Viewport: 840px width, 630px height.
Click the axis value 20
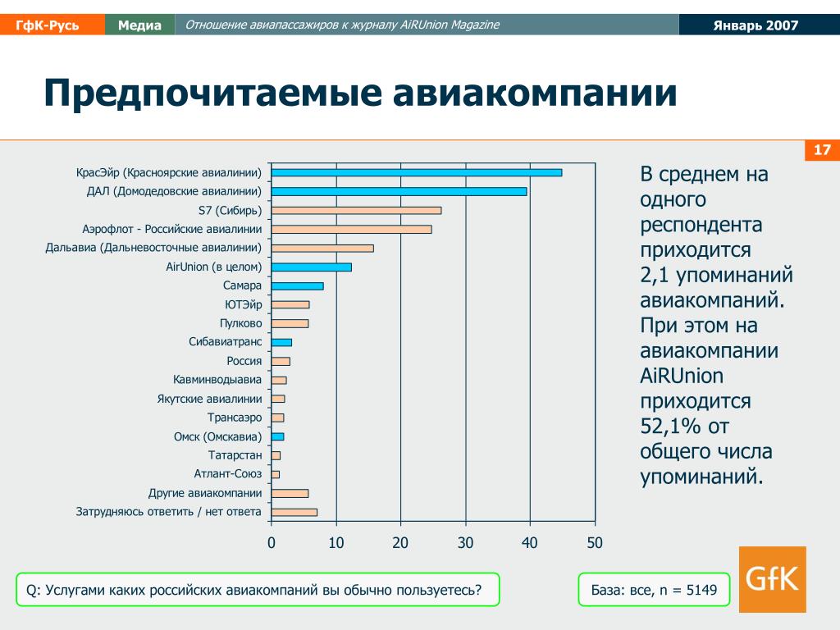pyautogui.click(x=400, y=543)
